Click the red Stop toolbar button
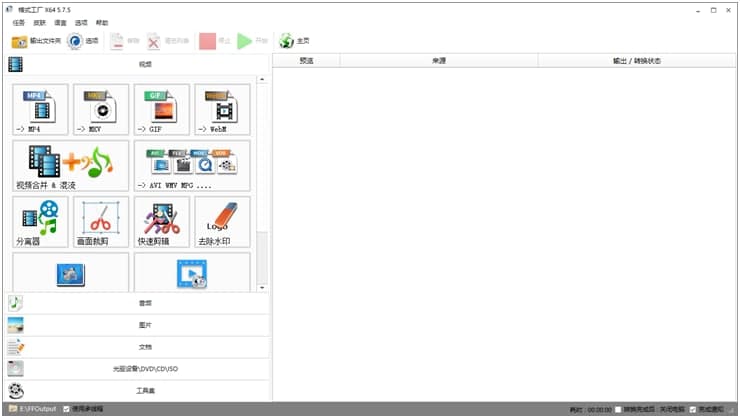Viewport: 740px width, 418px height. click(207, 41)
